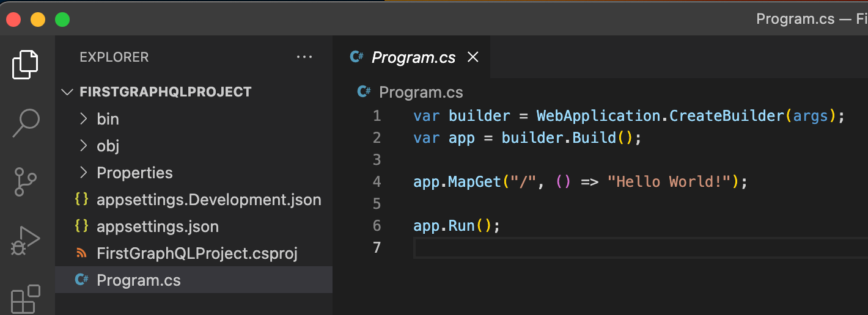Open the Search view icon
Screen dimensions: 868x315
point(26,123)
